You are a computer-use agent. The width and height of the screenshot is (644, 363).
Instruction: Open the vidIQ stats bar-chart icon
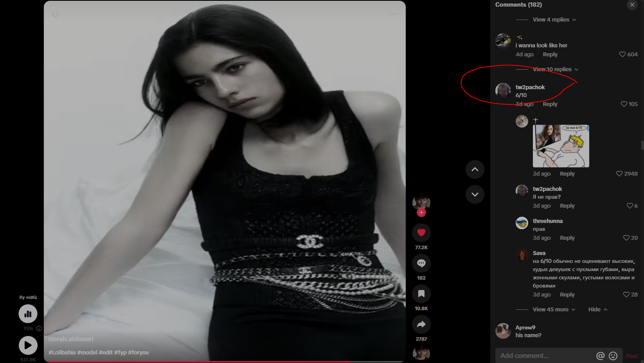28,314
